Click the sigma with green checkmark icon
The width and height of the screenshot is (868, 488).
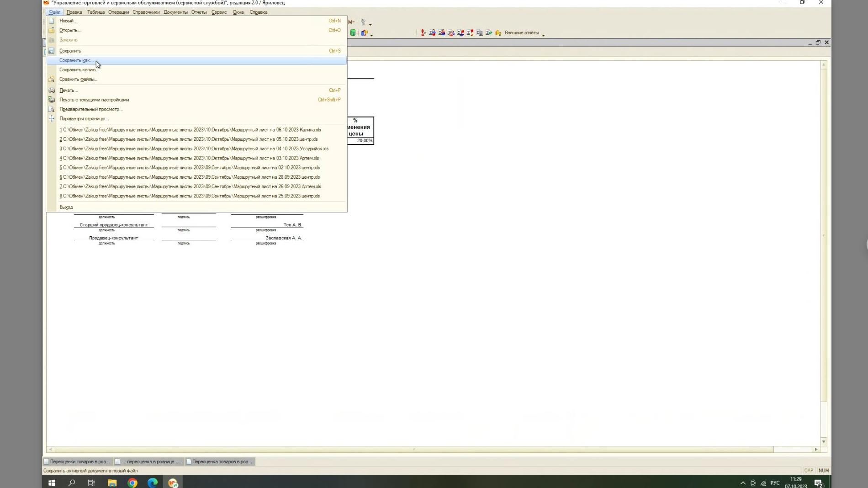point(489,33)
